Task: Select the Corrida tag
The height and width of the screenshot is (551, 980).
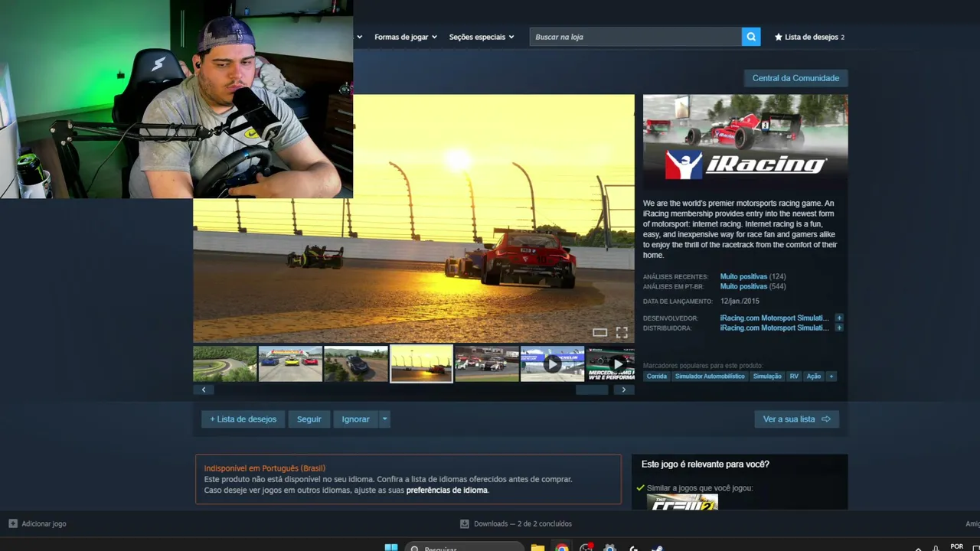Action: coord(657,377)
